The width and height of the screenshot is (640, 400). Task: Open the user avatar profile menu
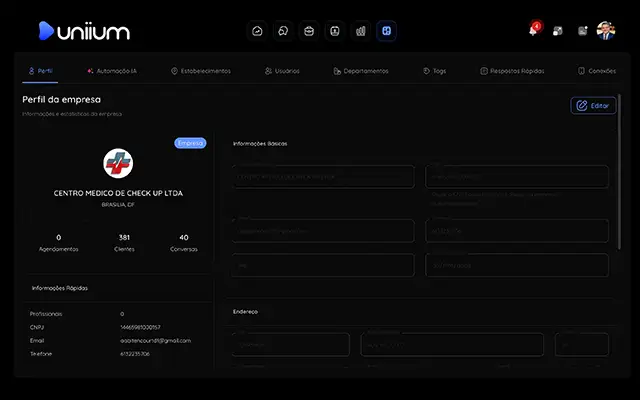coord(606,31)
